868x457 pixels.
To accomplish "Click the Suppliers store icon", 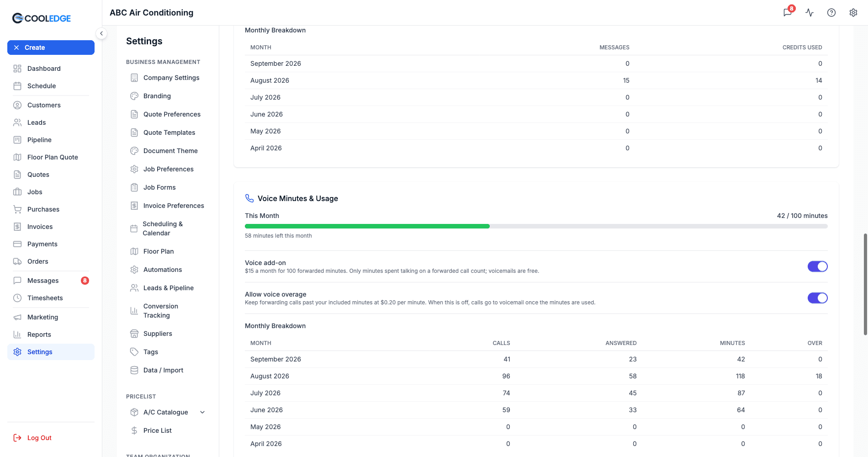I will point(134,334).
